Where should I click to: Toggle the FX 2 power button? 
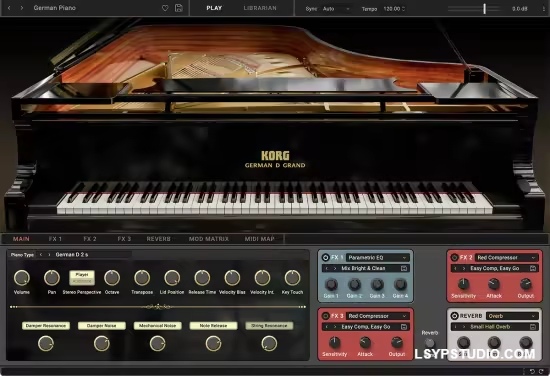[x=454, y=257]
